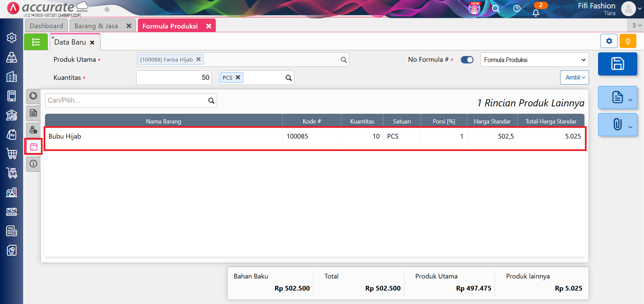
Task: Click the Kuantitas field showing 50
Action: tap(174, 78)
